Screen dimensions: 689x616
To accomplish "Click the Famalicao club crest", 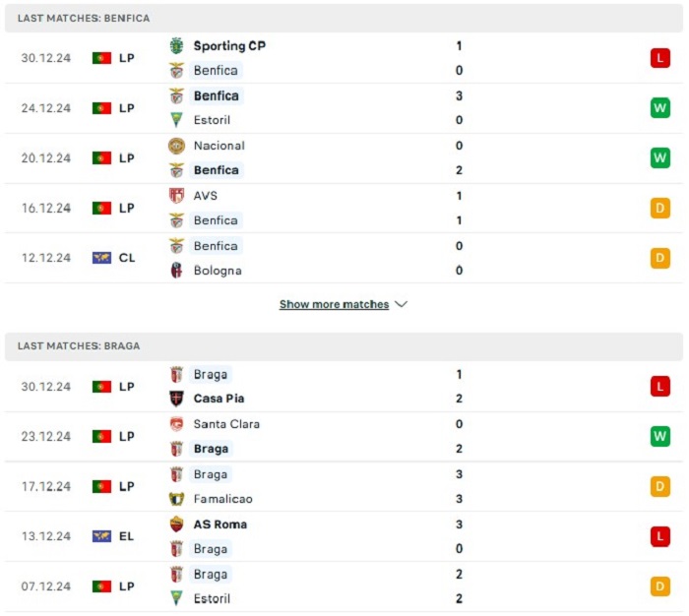I will (x=176, y=499).
